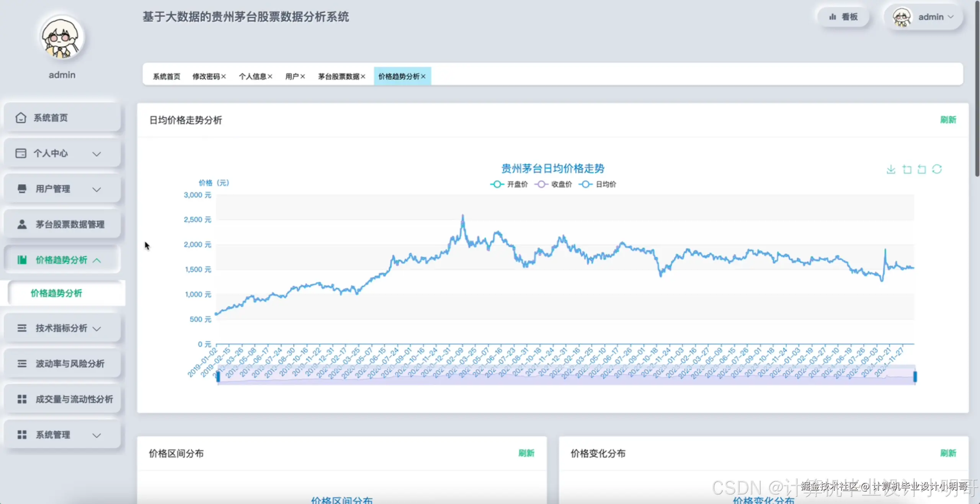Toggle the 收盘价 series in the legend
The width and height of the screenshot is (980, 504).
(x=553, y=184)
